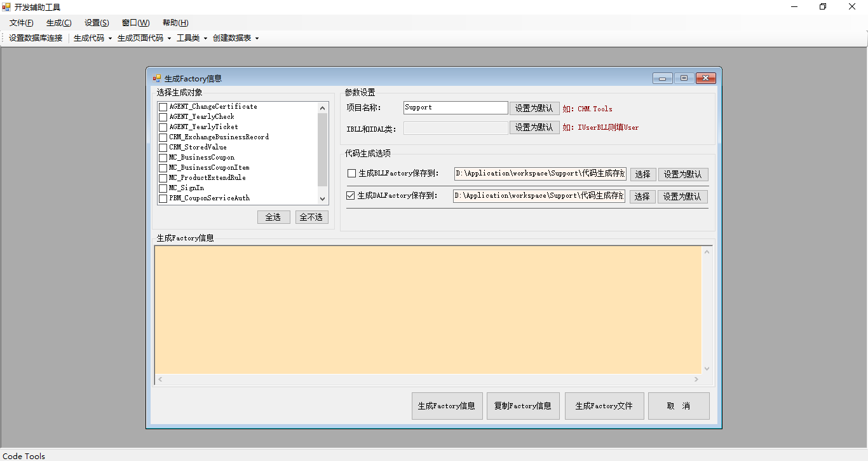This screenshot has width=868, height=461.
Task: Click the Code Tools status bar text
Action: [24, 456]
